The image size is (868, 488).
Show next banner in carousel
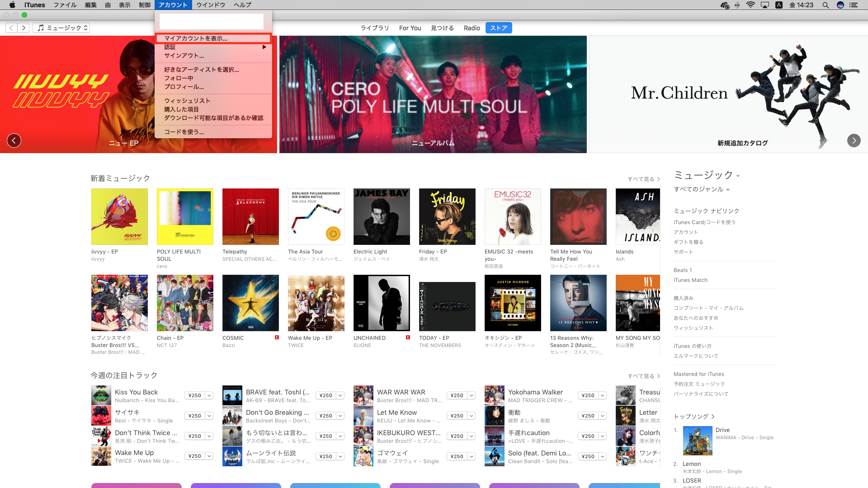pyautogui.click(x=854, y=141)
